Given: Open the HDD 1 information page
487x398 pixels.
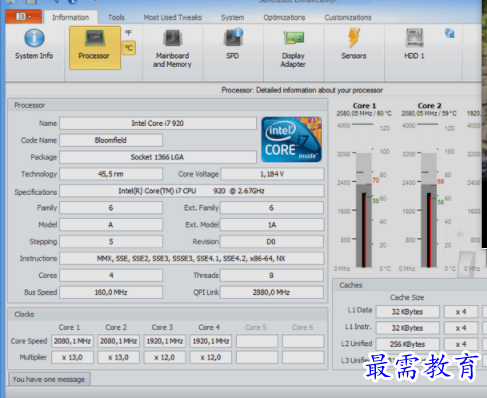Looking at the screenshot, I should (x=414, y=45).
